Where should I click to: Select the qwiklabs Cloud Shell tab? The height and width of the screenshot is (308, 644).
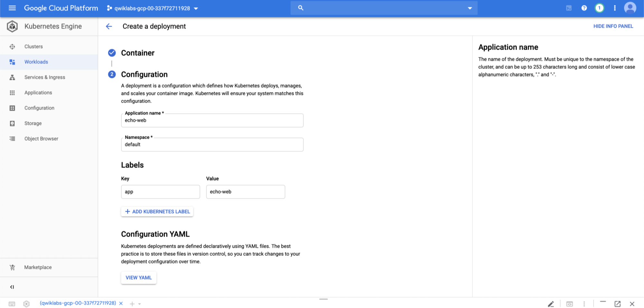pyautogui.click(x=78, y=303)
